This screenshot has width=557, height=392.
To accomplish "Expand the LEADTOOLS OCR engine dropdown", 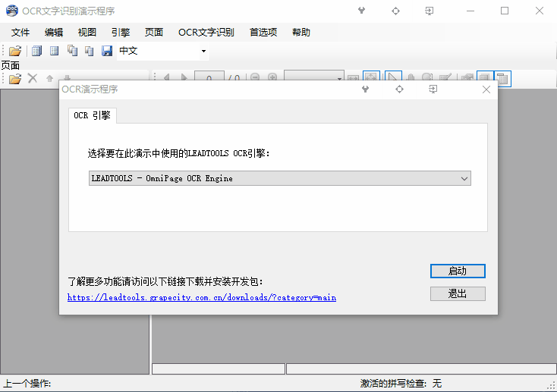I will coord(464,178).
